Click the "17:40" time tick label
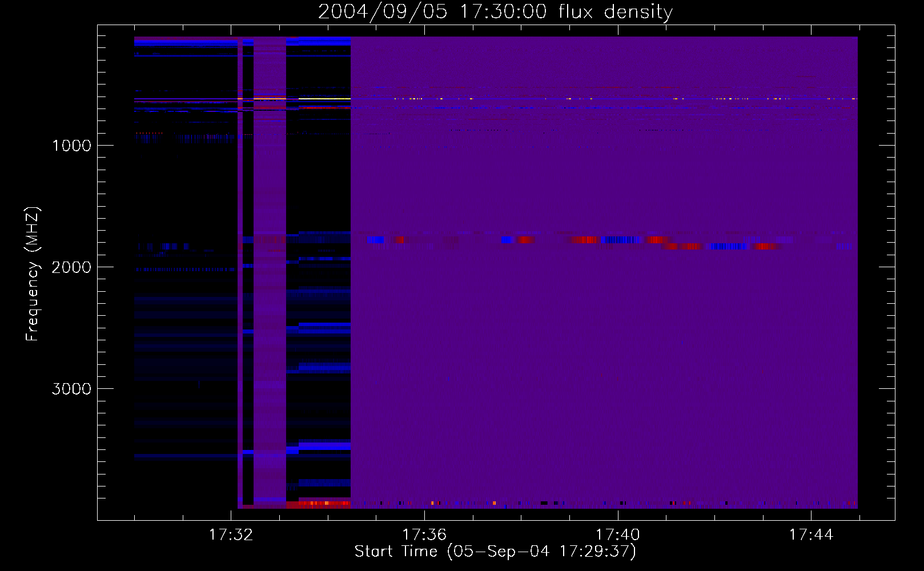 click(618, 535)
